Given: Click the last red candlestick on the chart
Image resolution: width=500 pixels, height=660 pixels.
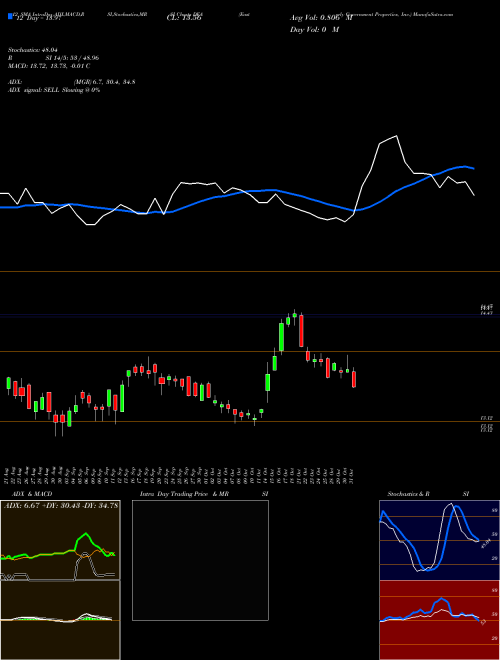Looking at the screenshot, I should (354, 379).
